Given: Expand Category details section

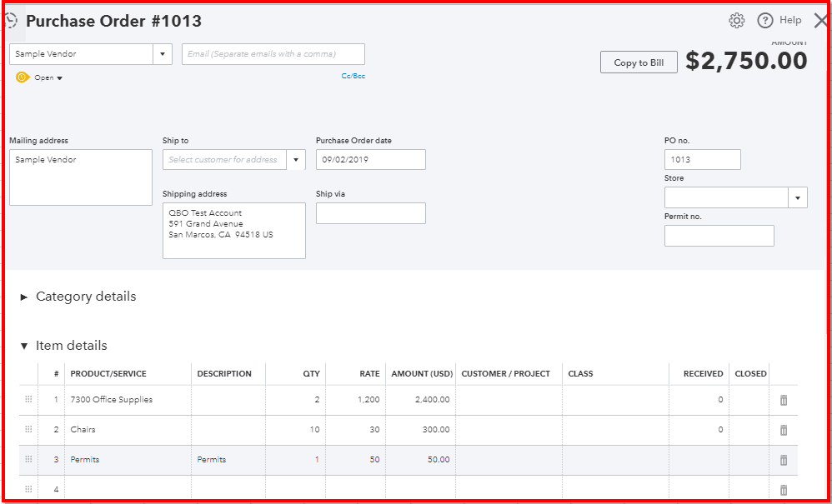Looking at the screenshot, I should tap(24, 297).
